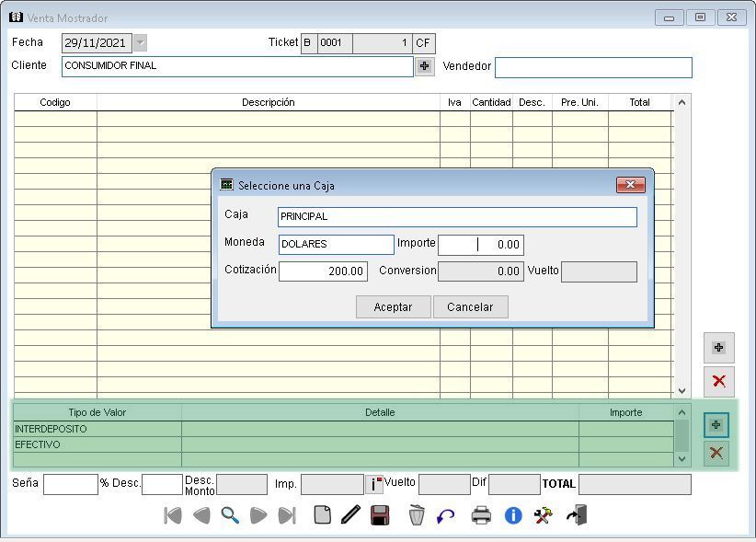Click the exit door icon
Viewport: 756px width, 542px height.
[577, 515]
